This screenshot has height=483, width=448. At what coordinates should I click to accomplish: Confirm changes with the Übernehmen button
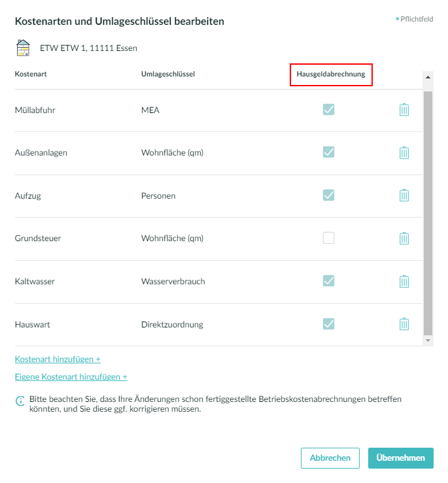tap(401, 458)
